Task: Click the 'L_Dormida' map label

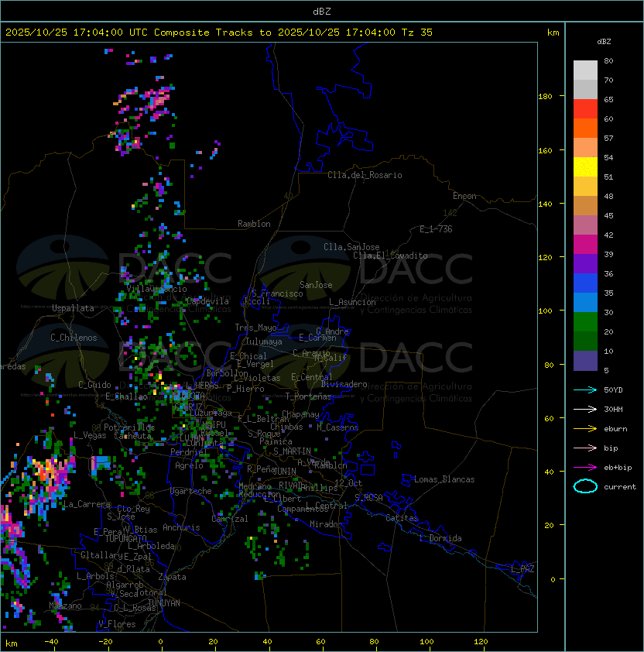Action: pyautogui.click(x=440, y=538)
